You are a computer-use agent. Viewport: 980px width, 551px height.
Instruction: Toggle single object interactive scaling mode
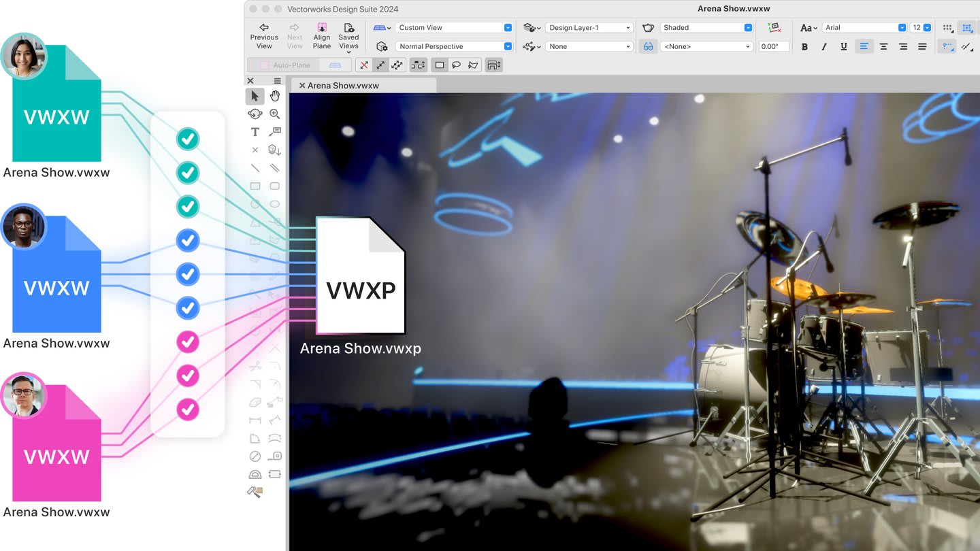pyautogui.click(x=380, y=65)
